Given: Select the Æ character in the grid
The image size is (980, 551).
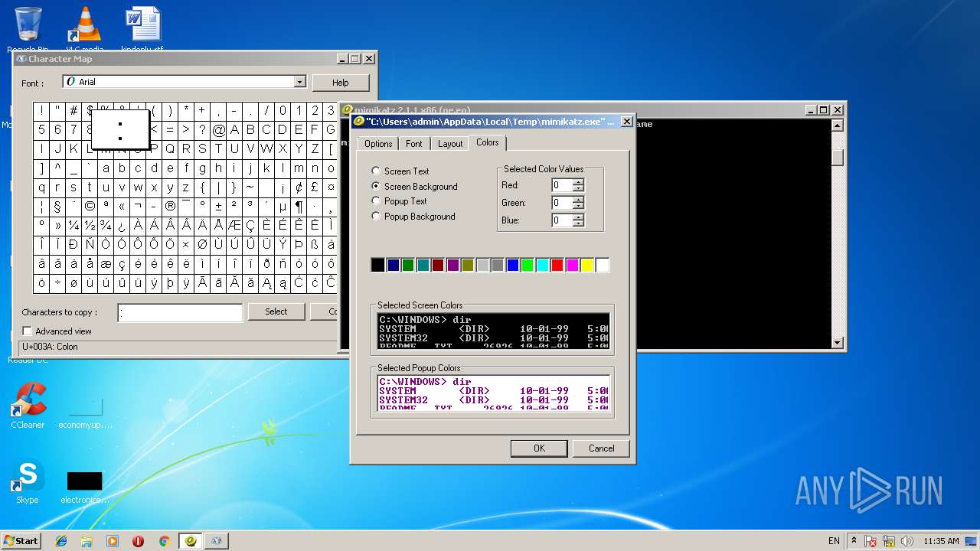Looking at the screenshot, I should point(234,226).
